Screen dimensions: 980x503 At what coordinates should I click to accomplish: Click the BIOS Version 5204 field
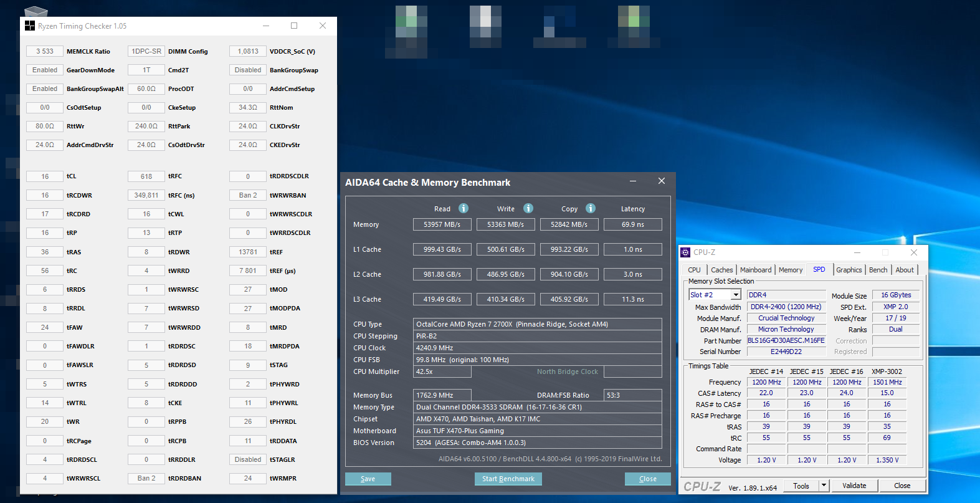[x=538, y=443]
